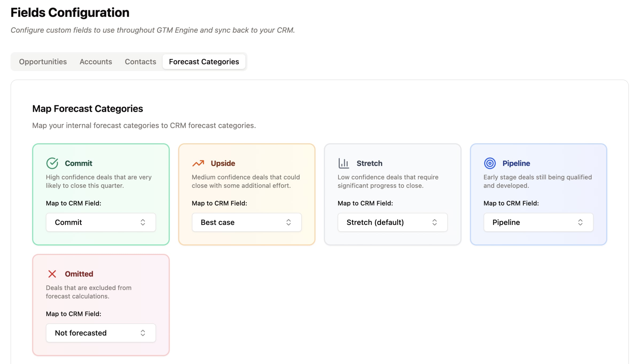The height and width of the screenshot is (364, 641).
Task: Expand the Stretch (default) dropdown
Action: (392, 222)
